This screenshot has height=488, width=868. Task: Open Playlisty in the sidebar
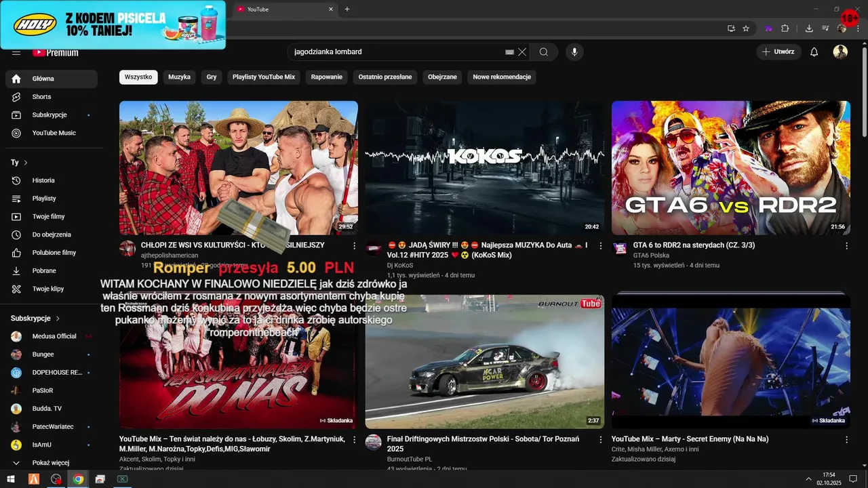point(52,199)
